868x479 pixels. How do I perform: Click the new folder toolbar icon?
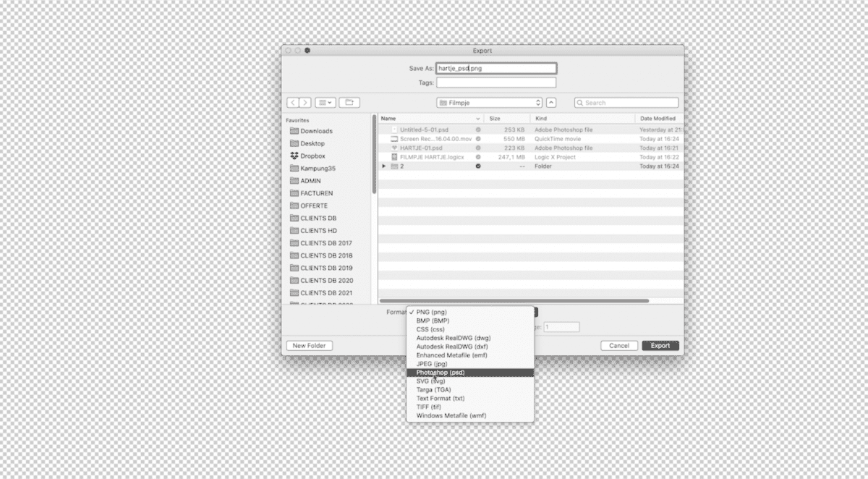pos(349,102)
